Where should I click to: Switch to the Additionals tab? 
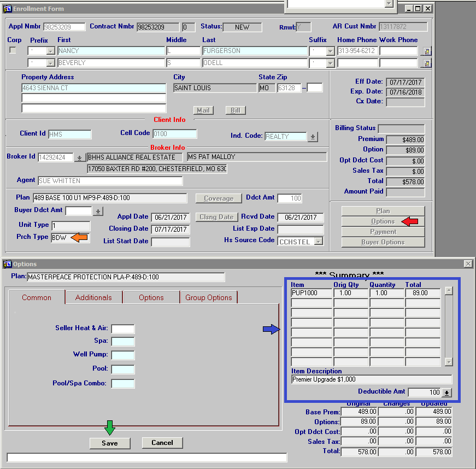click(93, 297)
